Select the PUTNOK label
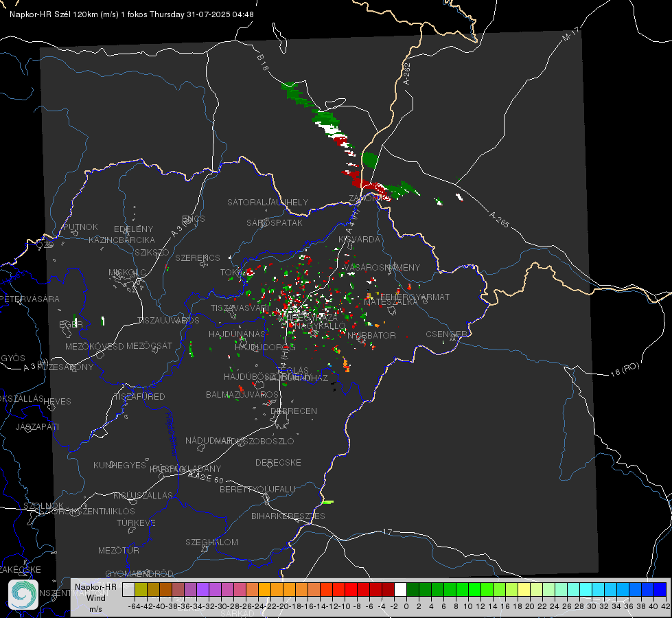672x618 pixels. click(80, 227)
